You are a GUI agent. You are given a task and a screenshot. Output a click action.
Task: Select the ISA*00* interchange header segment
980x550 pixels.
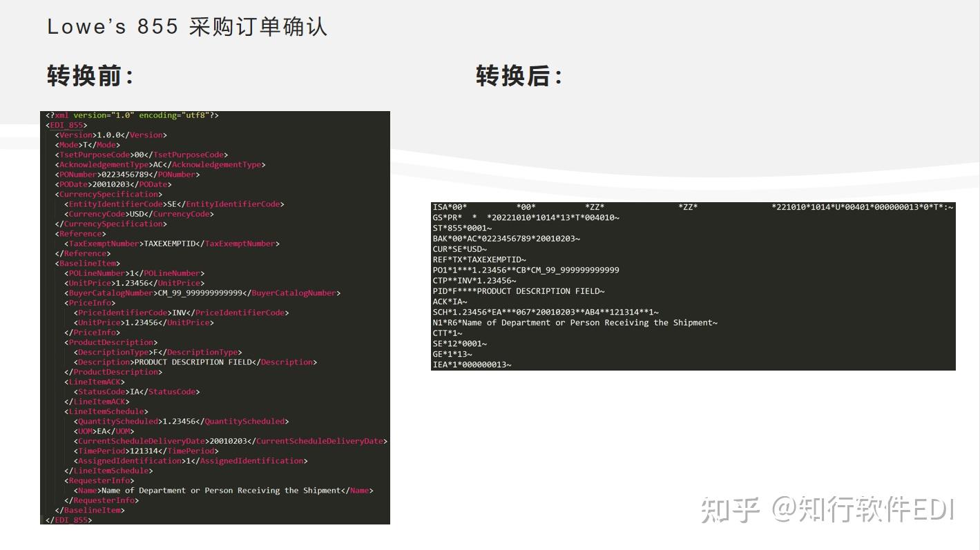(693, 207)
